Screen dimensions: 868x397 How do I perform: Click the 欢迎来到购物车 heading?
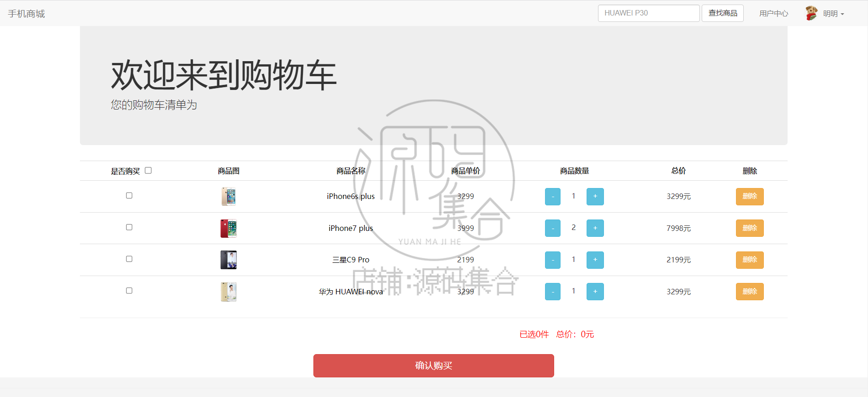[x=224, y=75]
